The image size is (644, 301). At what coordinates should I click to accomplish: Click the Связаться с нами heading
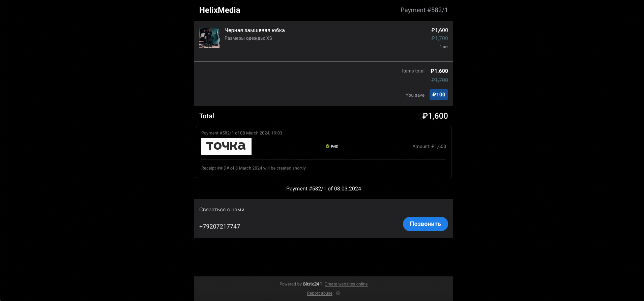click(x=222, y=210)
